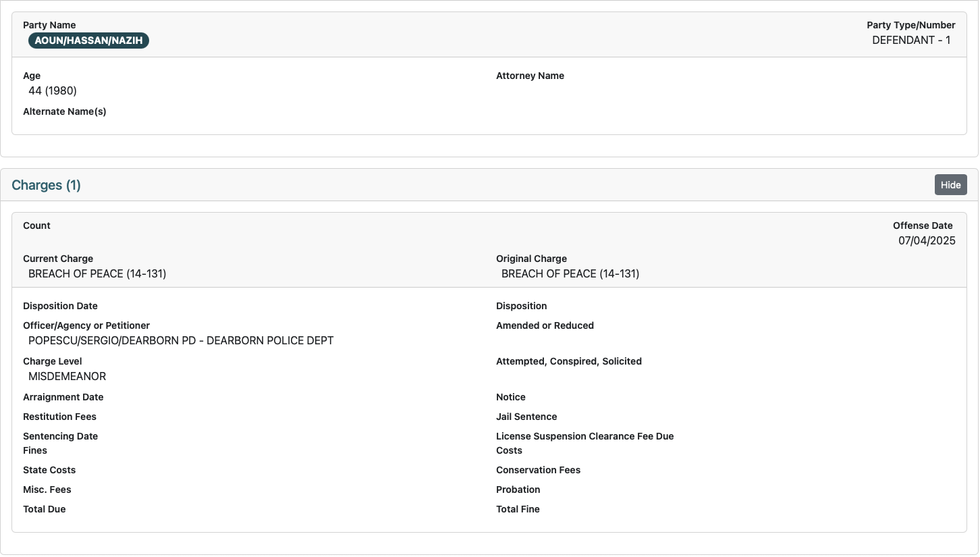
Task: Click the DEFENDANT - 1 party type label
Action: [911, 40]
